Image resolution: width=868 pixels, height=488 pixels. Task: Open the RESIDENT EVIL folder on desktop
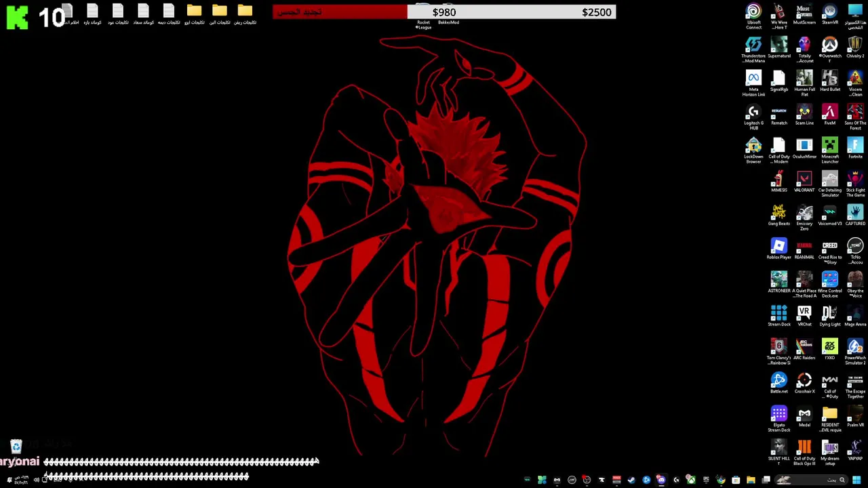(830, 420)
